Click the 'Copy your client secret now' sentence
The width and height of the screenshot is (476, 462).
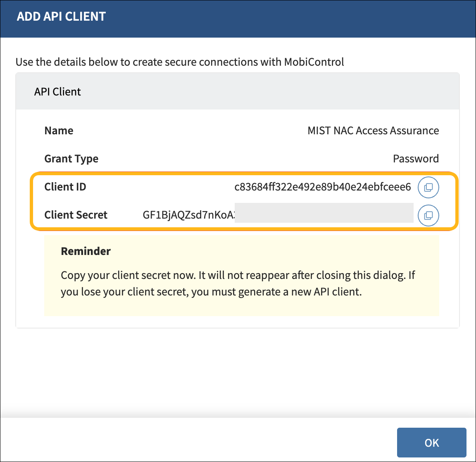[x=128, y=275]
